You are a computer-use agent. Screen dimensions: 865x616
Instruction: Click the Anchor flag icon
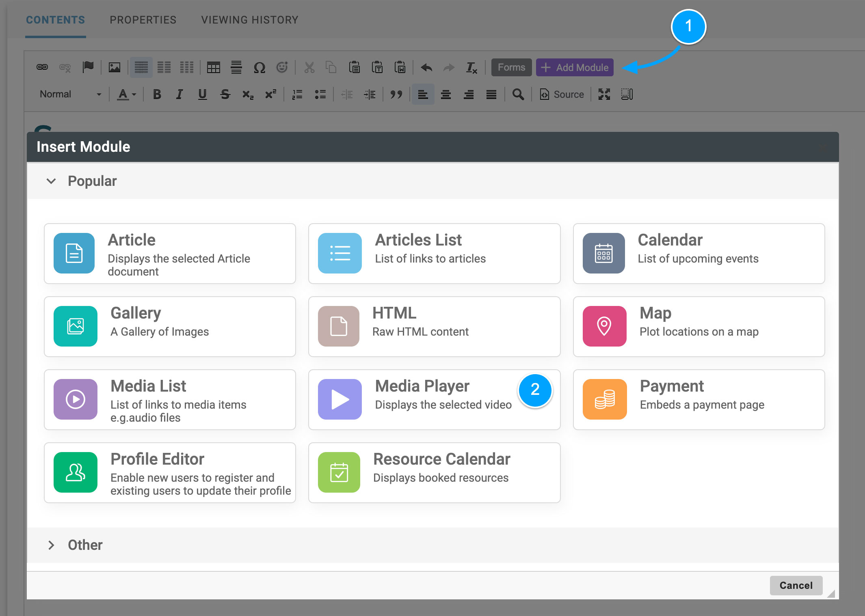pyautogui.click(x=88, y=67)
